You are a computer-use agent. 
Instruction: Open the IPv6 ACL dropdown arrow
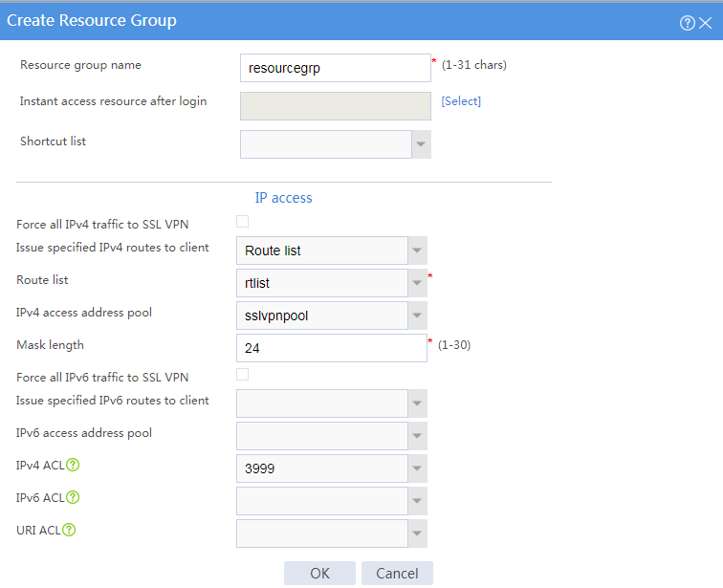(417, 501)
